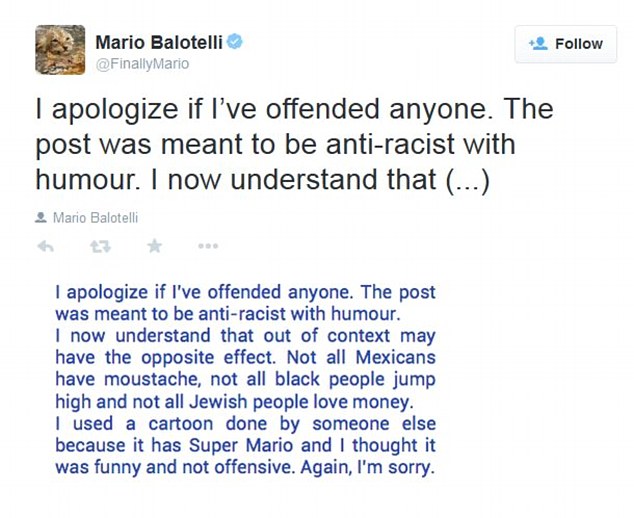This screenshot has width=634, height=518.
Task: Click the add-person icon on Follow
Action: coord(537,44)
